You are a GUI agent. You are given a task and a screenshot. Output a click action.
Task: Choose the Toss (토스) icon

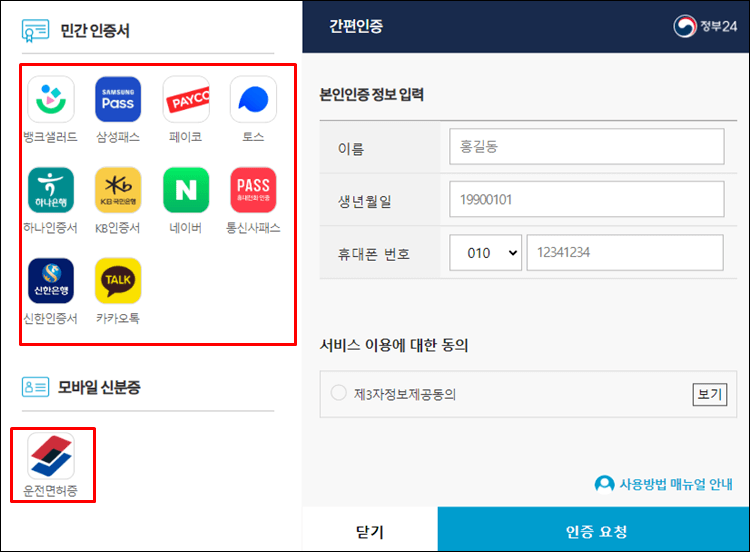(x=253, y=99)
